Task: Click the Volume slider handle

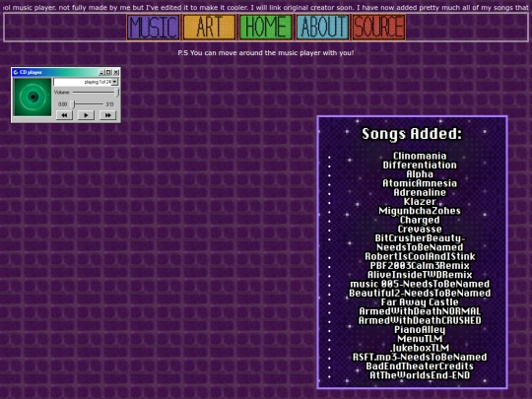Action: tap(117, 93)
